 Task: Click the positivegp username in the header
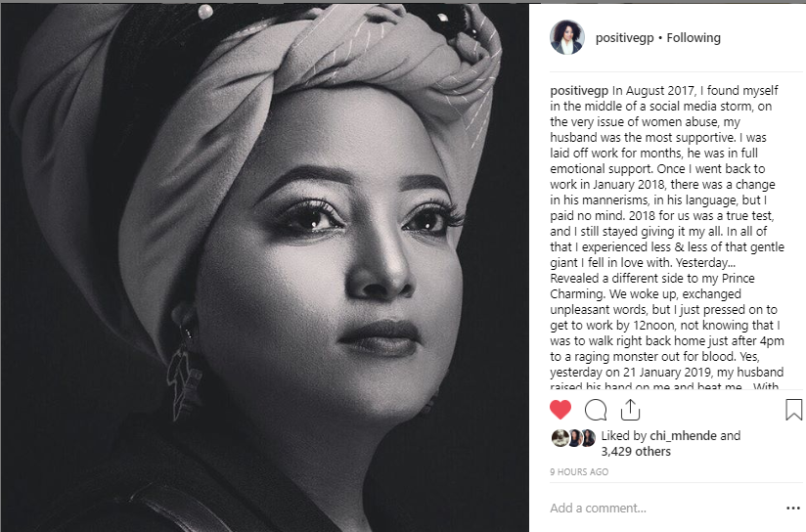point(624,38)
